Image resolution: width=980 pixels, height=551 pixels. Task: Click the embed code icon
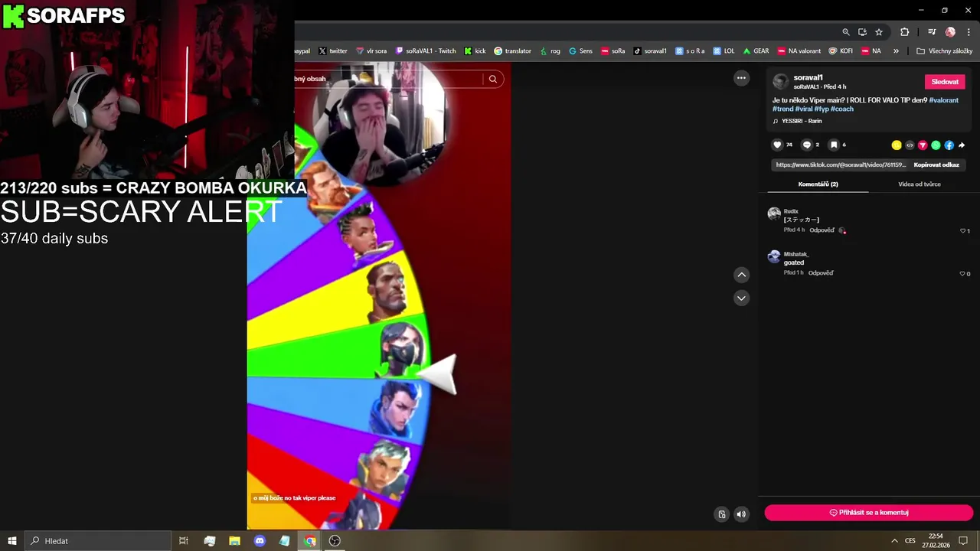[x=910, y=145]
